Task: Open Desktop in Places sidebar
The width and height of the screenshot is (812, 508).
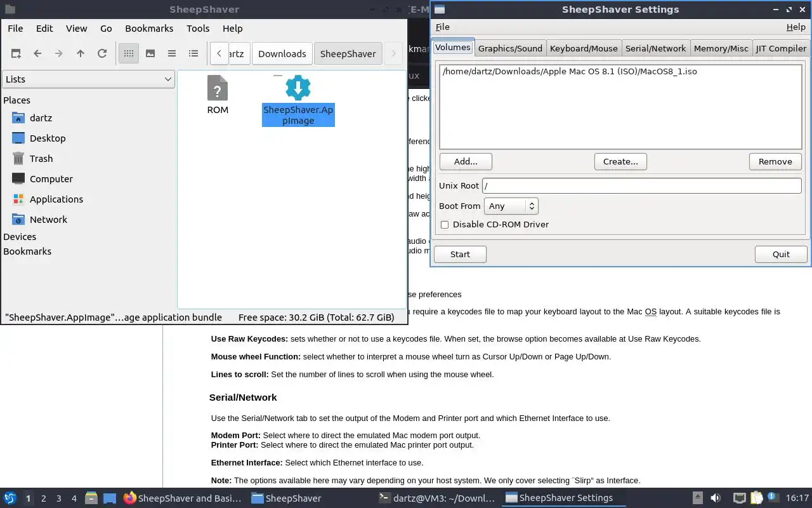Action: [x=48, y=138]
